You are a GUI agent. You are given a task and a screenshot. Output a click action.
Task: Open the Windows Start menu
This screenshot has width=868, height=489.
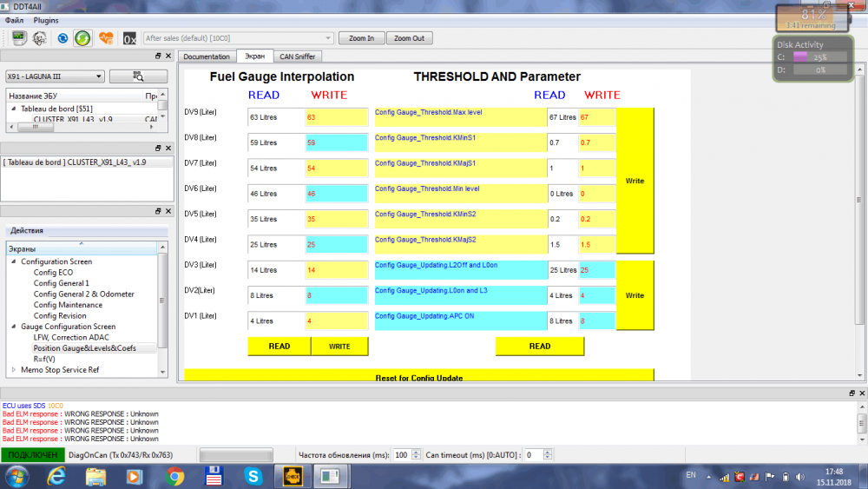[16, 476]
